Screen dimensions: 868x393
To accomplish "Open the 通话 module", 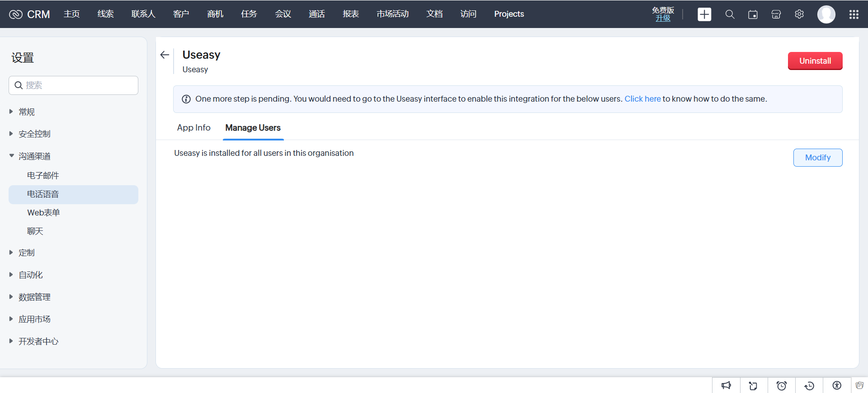I will coord(317,14).
